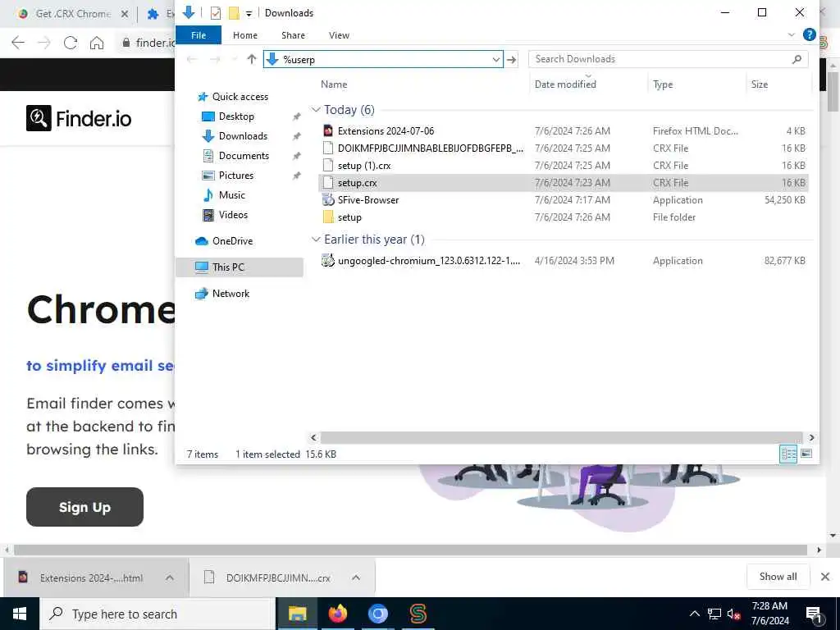This screenshot has width=840, height=630.
Task: Click the Up one level arrow
Action: click(252, 59)
